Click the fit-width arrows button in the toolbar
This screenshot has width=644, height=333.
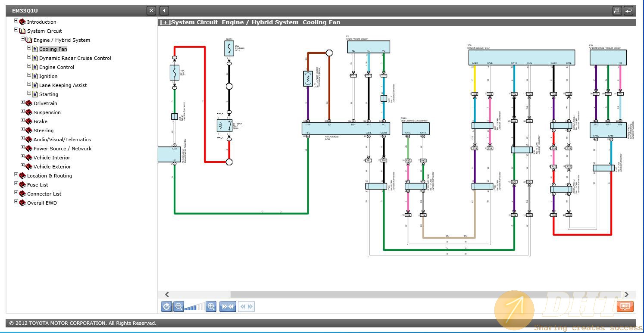(x=228, y=306)
